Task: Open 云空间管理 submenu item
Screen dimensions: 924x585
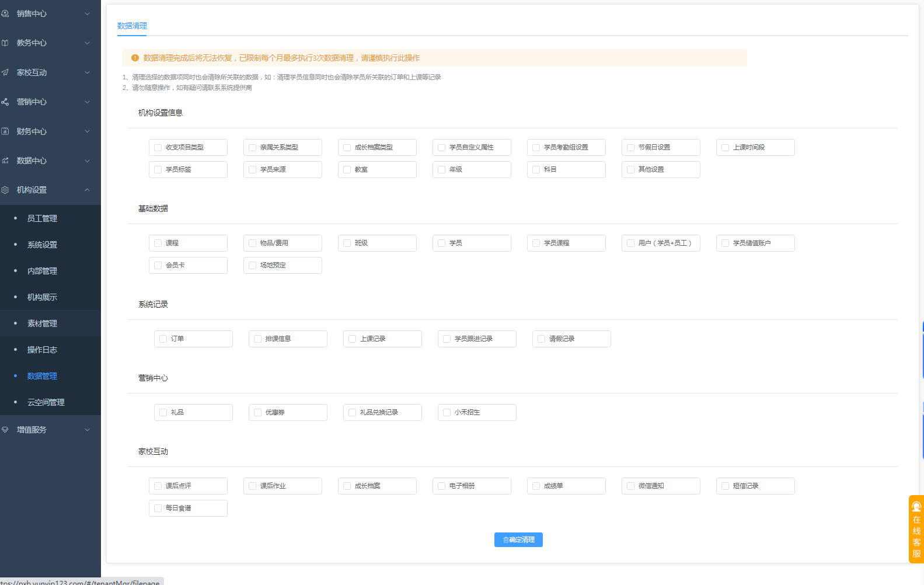Action: 50,402
